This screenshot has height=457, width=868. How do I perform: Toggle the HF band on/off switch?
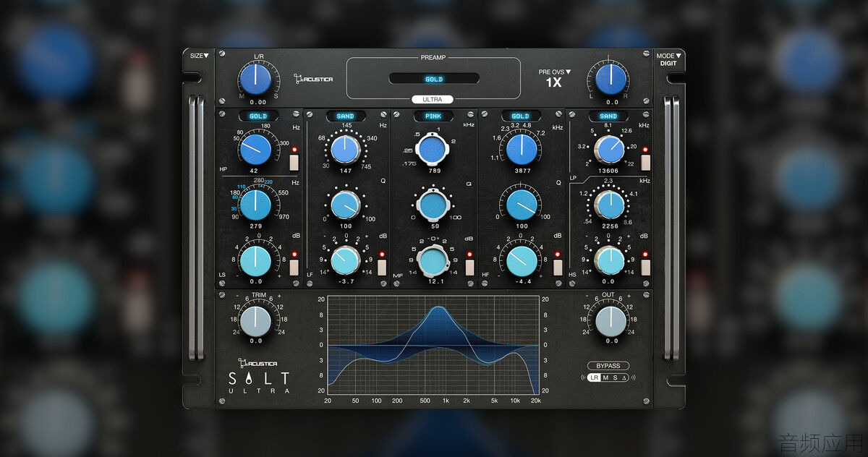click(558, 267)
